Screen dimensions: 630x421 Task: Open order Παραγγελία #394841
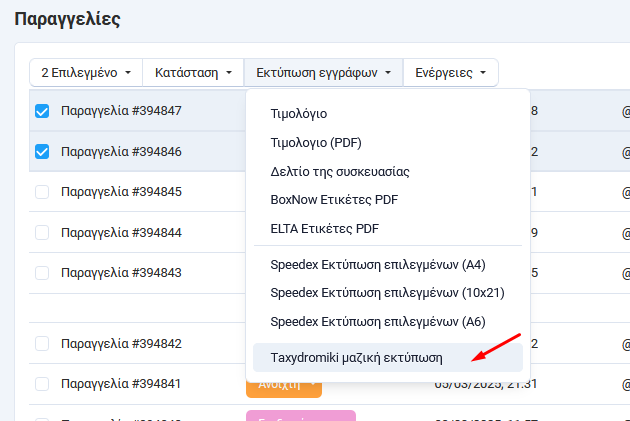121,384
